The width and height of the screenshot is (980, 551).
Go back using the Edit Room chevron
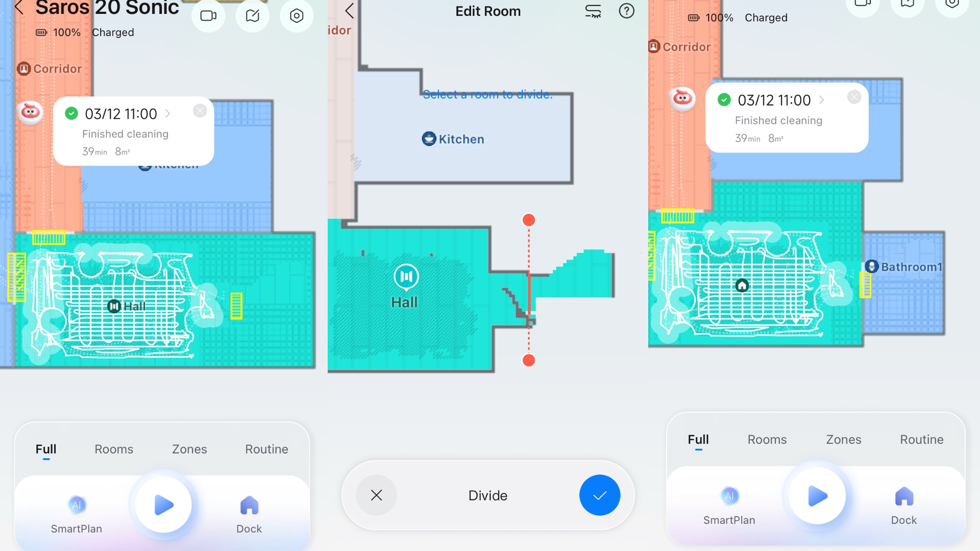point(350,11)
